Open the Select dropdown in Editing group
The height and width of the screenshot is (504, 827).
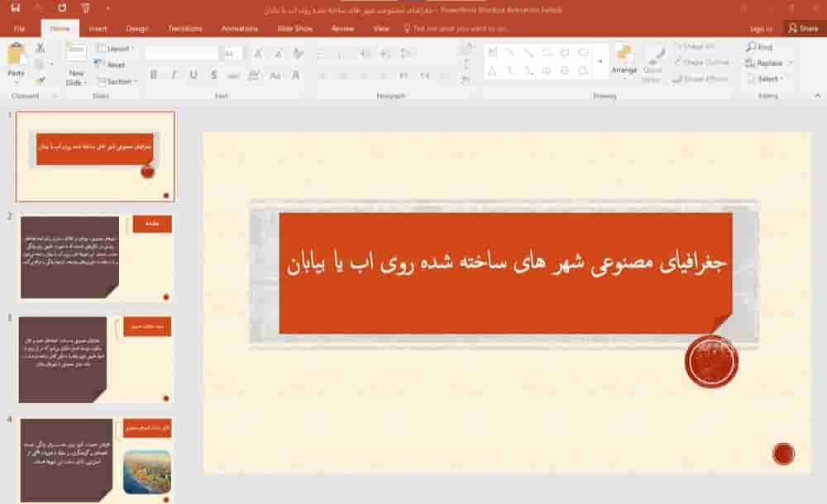766,78
